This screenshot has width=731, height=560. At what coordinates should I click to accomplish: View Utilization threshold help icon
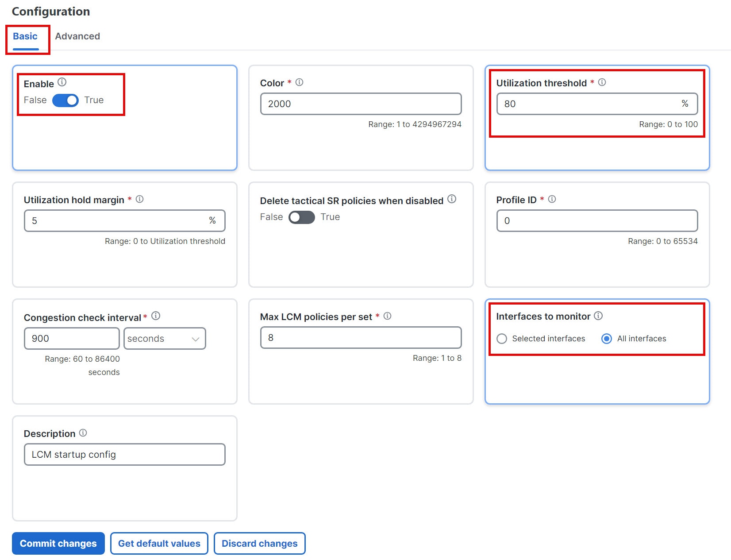(x=602, y=82)
